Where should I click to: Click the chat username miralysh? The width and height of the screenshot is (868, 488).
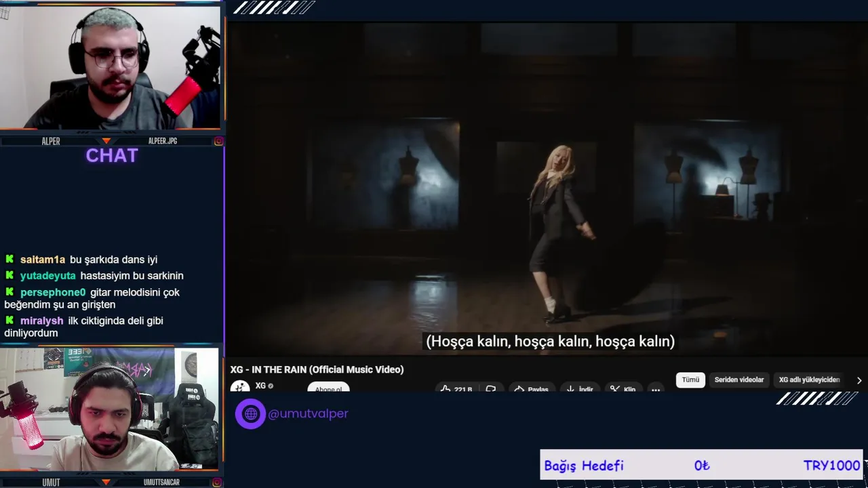click(x=42, y=321)
